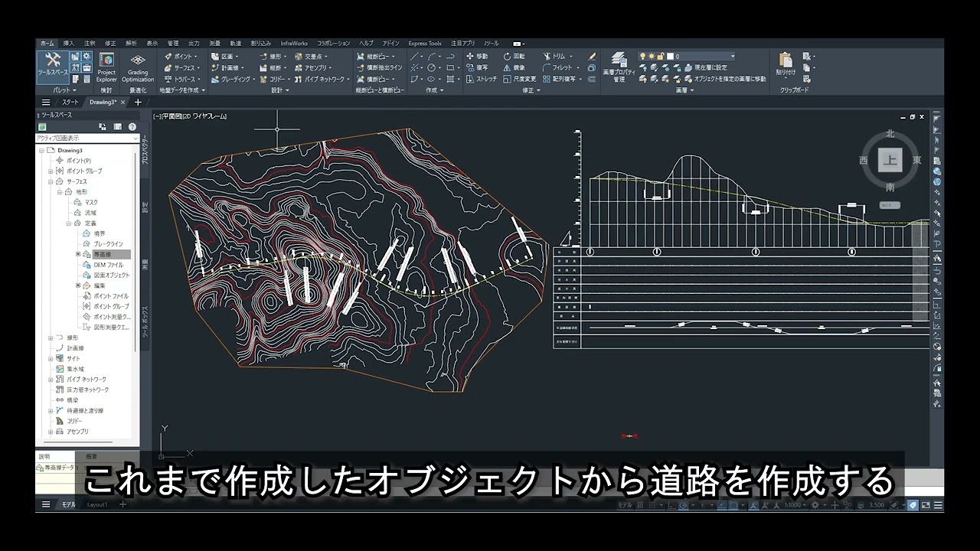Open Grading Optimization tool
The width and height of the screenshot is (980, 551).
coord(138,67)
